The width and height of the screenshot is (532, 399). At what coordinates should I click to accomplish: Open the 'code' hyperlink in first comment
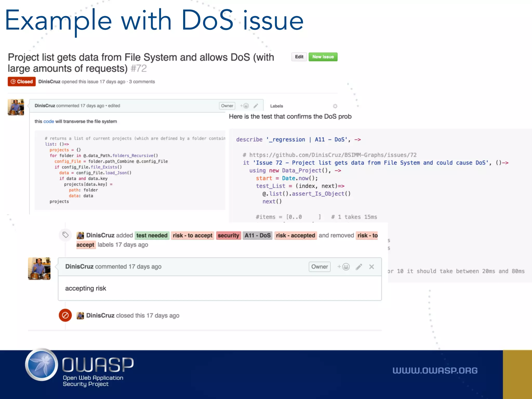click(49, 121)
